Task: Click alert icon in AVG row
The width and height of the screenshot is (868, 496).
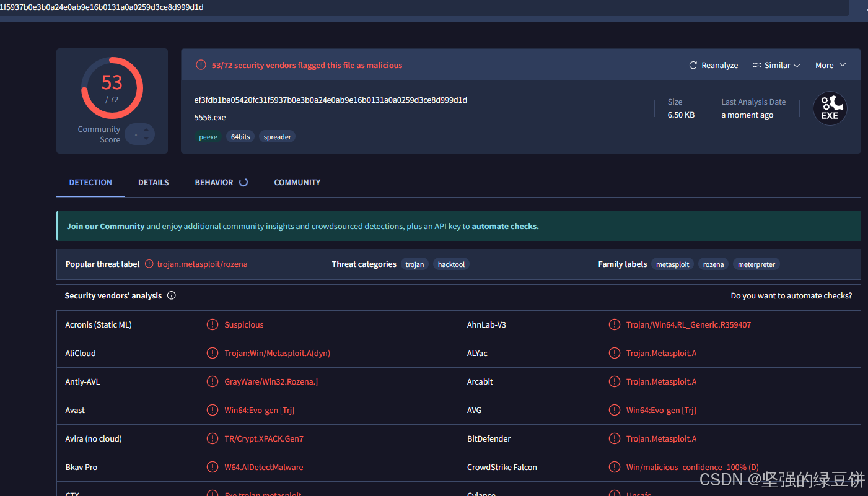Action: pyautogui.click(x=615, y=410)
